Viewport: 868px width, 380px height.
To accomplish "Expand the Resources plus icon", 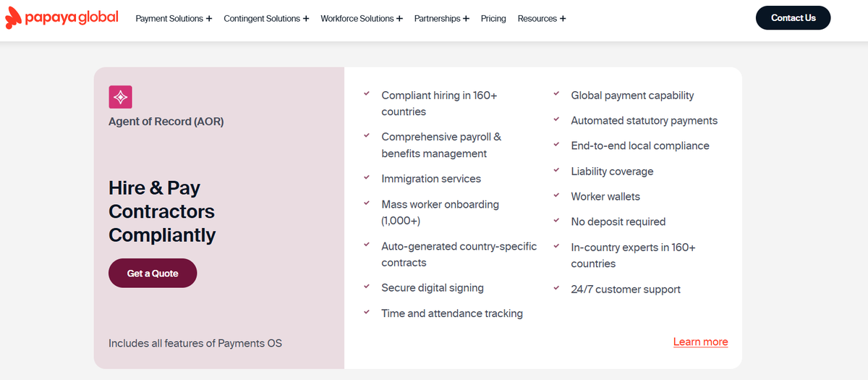I will (563, 19).
